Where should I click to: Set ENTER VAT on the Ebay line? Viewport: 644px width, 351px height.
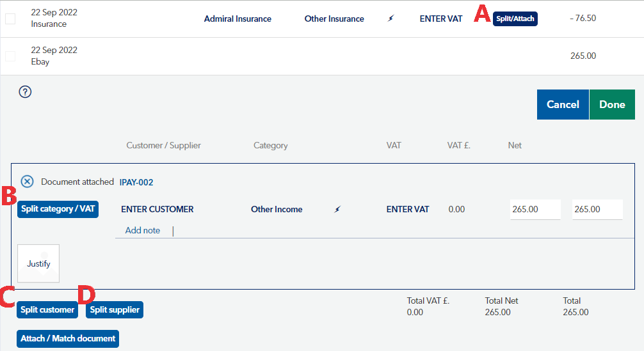click(x=407, y=209)
